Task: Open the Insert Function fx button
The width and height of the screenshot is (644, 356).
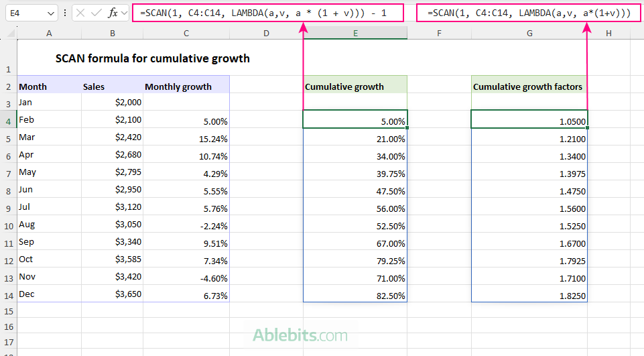Action: 113,13
